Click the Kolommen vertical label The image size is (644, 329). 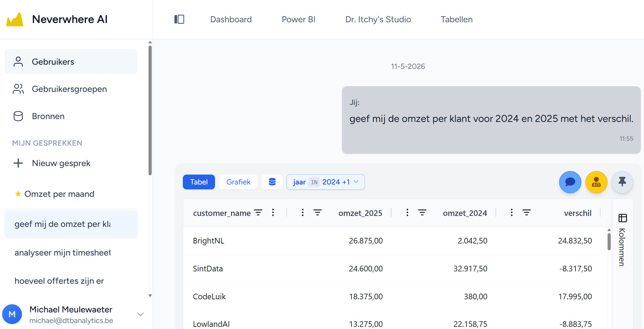click(622, 247)
